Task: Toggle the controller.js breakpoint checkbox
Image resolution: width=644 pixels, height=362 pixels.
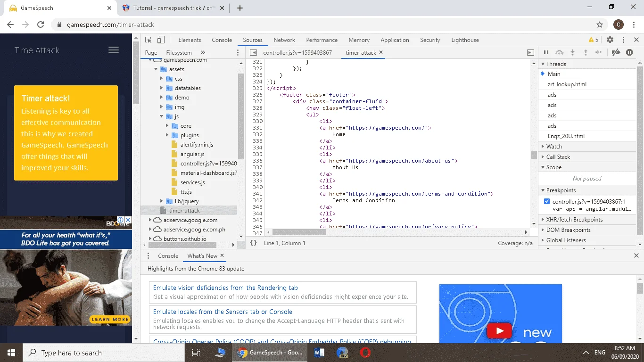Action: [547, 201]
